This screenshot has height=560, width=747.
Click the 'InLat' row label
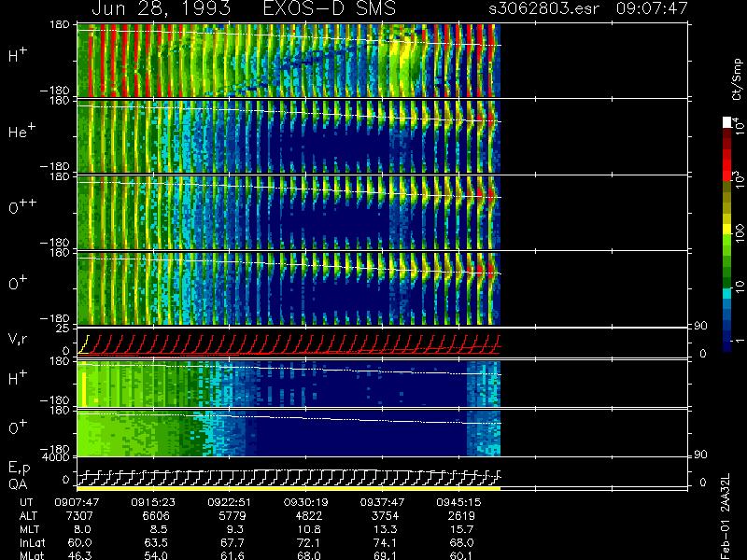pos(32,542)
